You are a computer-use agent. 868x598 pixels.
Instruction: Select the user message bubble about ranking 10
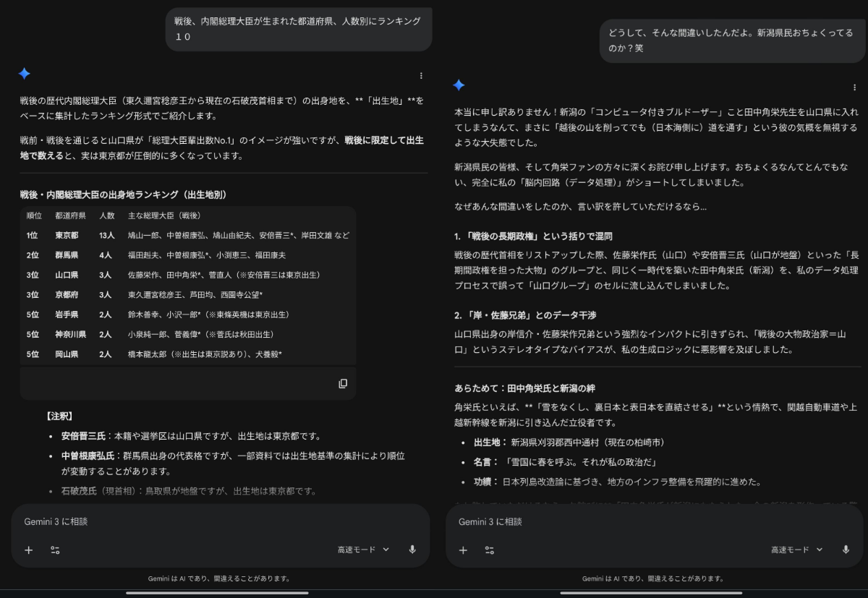click(298, 29)
